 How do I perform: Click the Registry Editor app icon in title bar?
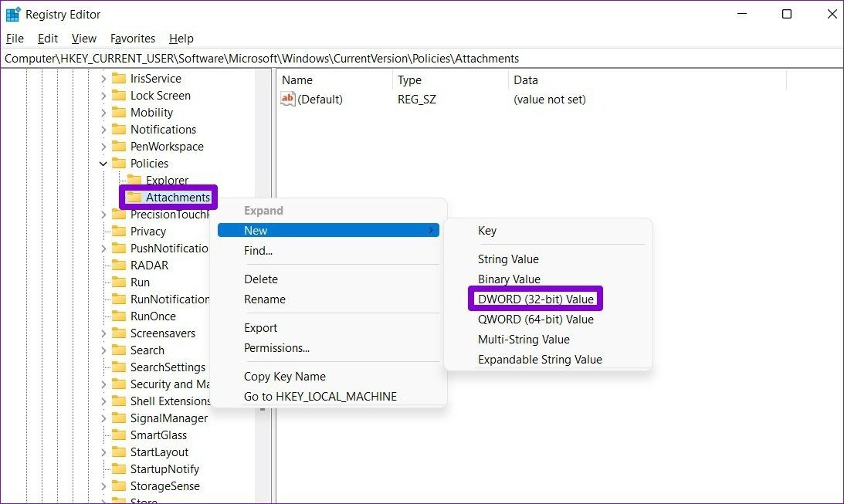pyautogui.click(x=13, y=15)
